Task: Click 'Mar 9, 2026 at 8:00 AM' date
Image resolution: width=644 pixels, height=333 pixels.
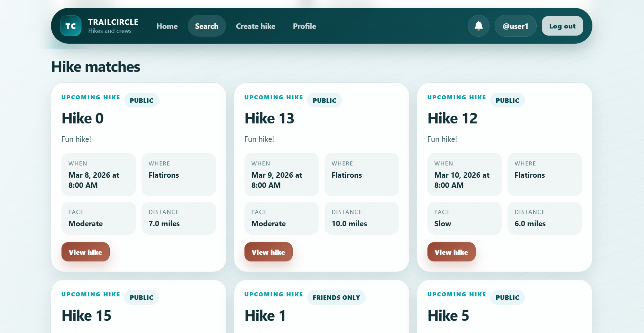Action: click(x=277, y=180)
